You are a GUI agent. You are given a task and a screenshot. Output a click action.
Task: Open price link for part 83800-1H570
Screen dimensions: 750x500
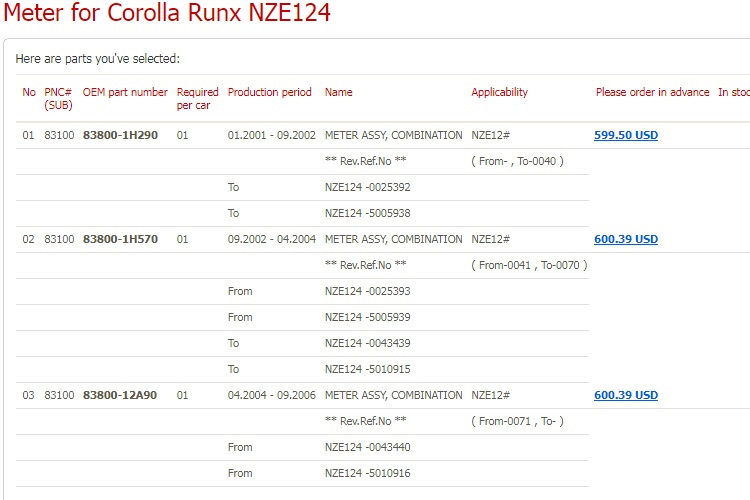click(626, 239)
